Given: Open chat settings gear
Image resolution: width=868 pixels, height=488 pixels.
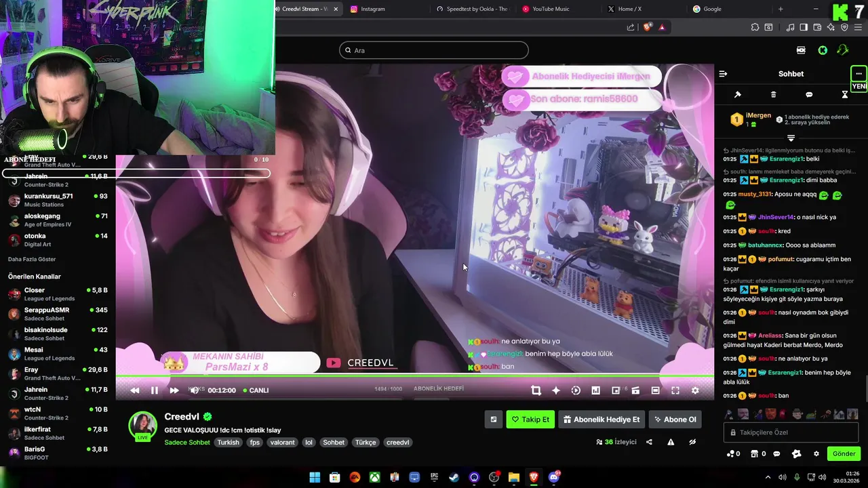Looking at the screenshot, I should pos(816,453).
